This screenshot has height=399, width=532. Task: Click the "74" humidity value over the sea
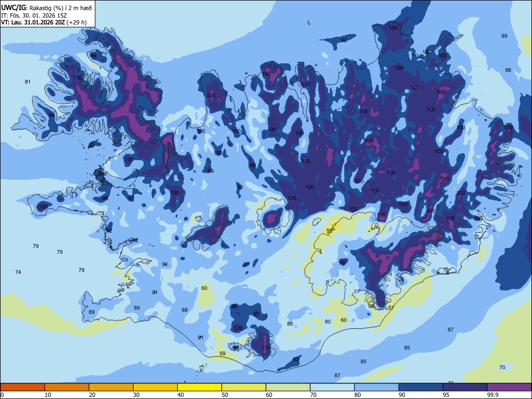coord(18,272)
